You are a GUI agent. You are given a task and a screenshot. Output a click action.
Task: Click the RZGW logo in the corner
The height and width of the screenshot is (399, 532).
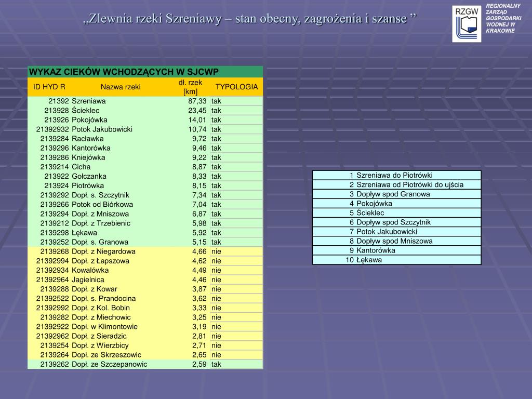coord(467,24)
